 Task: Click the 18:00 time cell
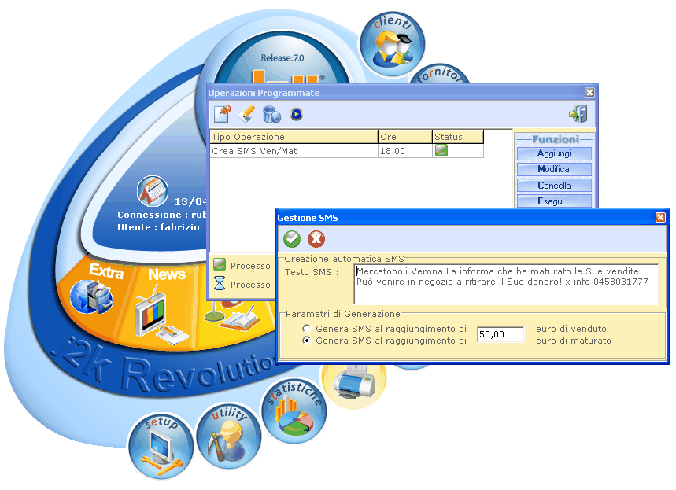click(x=405, y=150)
